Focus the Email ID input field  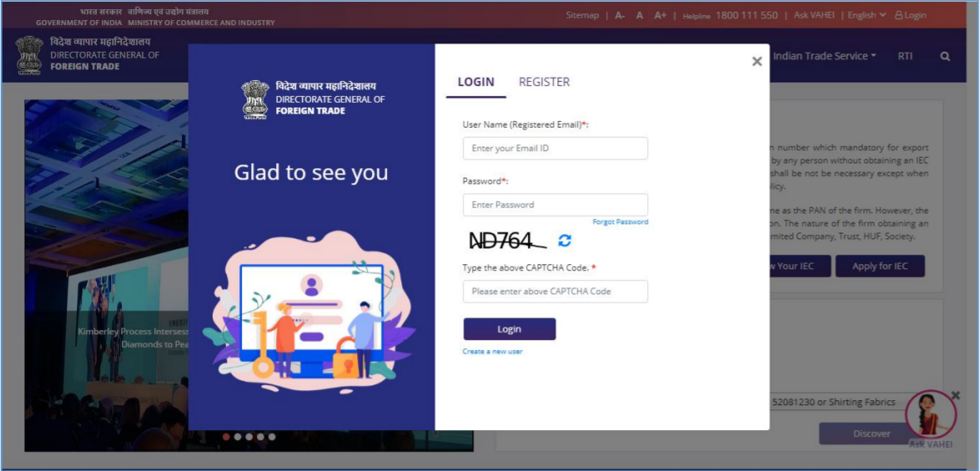pyautogui.click(x=555, y=148)
